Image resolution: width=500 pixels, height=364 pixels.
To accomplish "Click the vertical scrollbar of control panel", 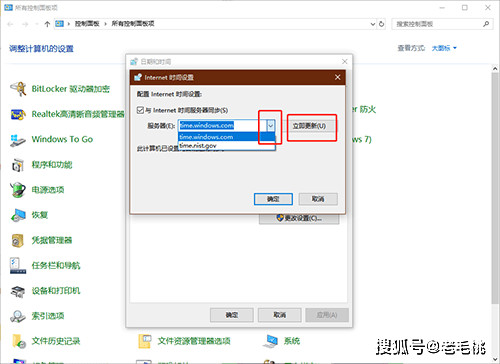I will coord(495,187).
